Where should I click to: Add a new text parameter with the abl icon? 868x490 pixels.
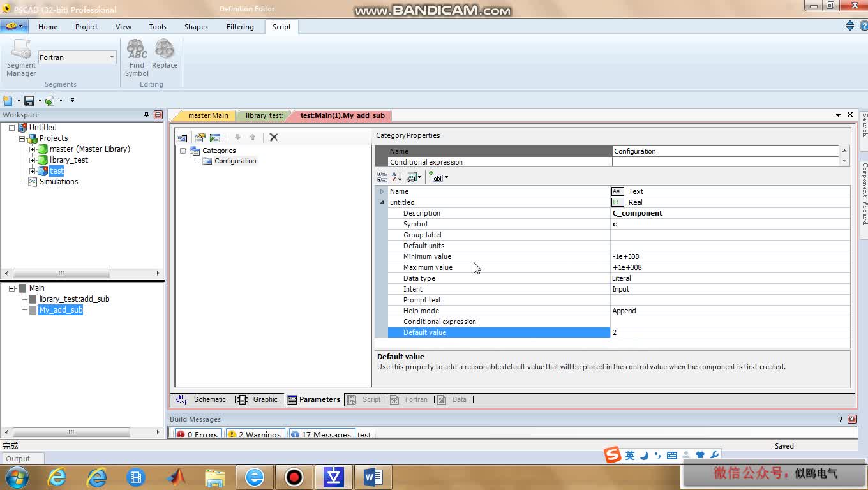point(435,177)
